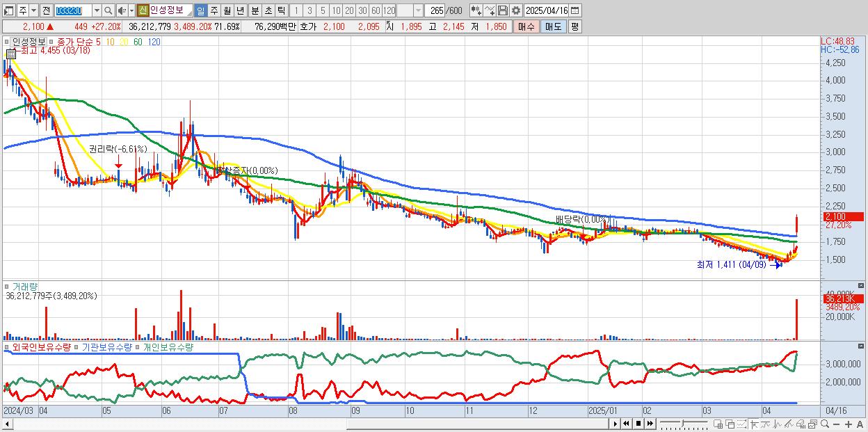Click the chart image capture icon
This screenshot has width=868, height=432.
[x=812, y=424]
